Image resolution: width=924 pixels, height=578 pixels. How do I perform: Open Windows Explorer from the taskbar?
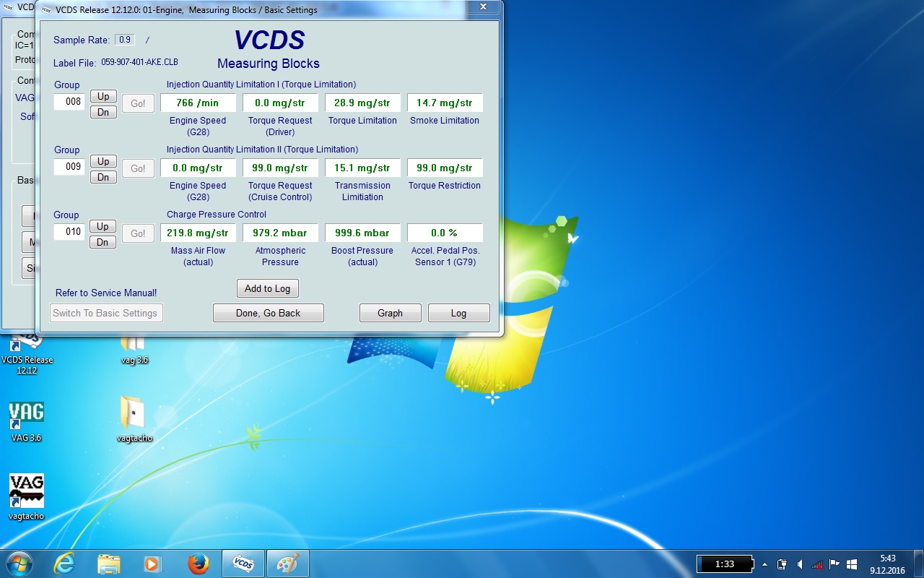pos(109,564)
